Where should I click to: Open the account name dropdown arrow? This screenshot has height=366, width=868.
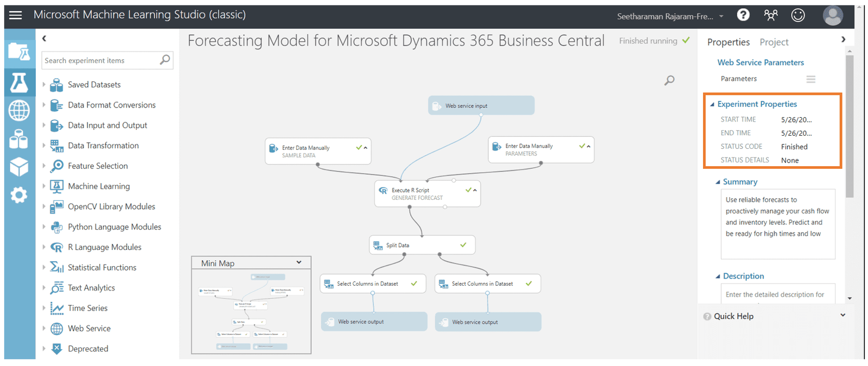[721, 16]
